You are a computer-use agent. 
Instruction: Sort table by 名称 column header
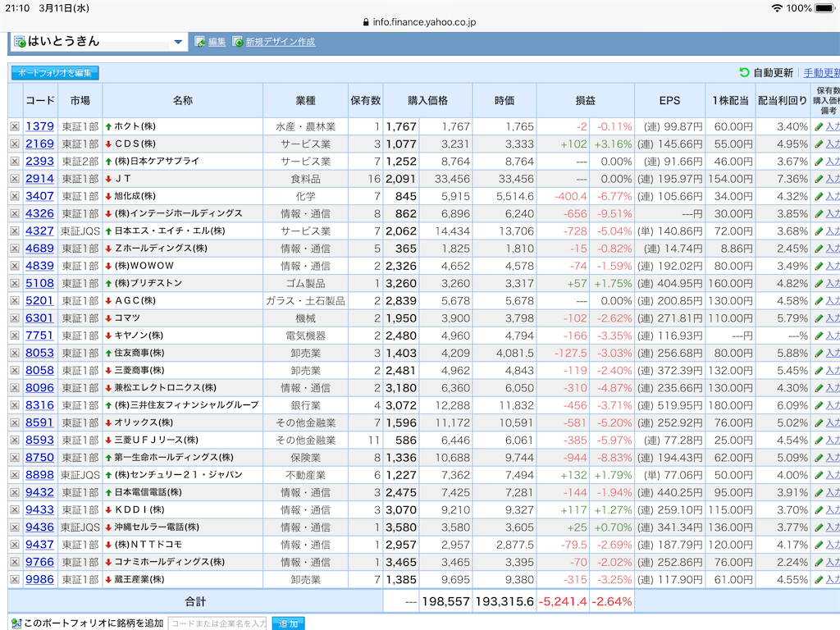pyautogui.click(x=183, y=101)
